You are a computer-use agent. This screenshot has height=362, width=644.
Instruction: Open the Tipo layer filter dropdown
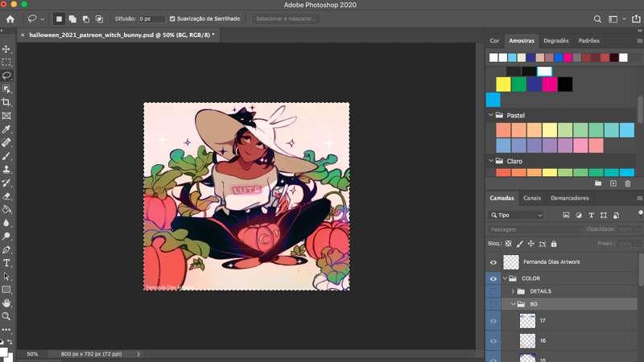tap(516, 215)
